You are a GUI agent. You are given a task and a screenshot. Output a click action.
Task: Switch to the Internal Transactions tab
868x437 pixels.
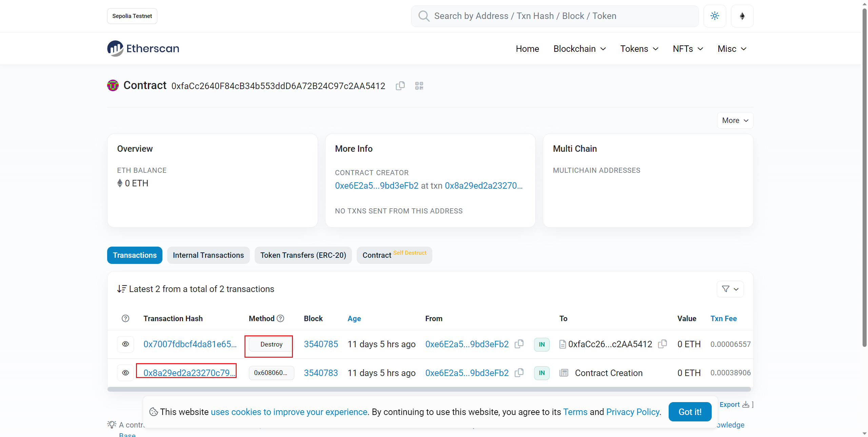(208, 255)
